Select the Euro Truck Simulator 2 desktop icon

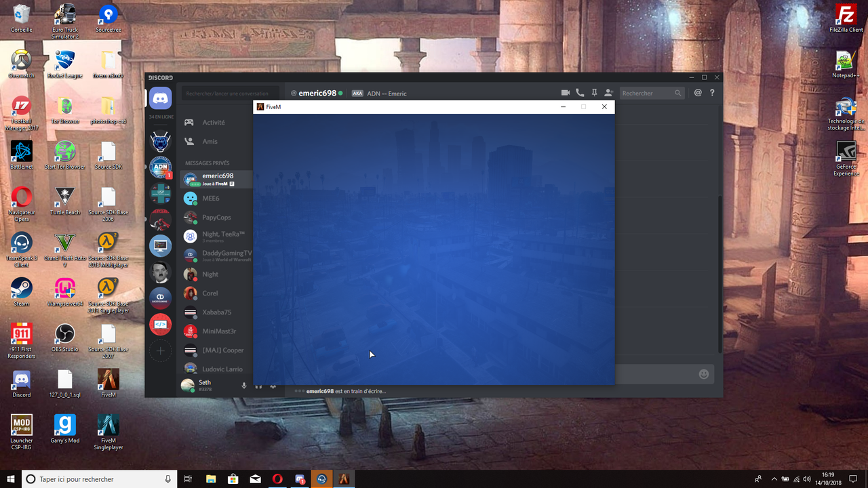tap(65, 21)
